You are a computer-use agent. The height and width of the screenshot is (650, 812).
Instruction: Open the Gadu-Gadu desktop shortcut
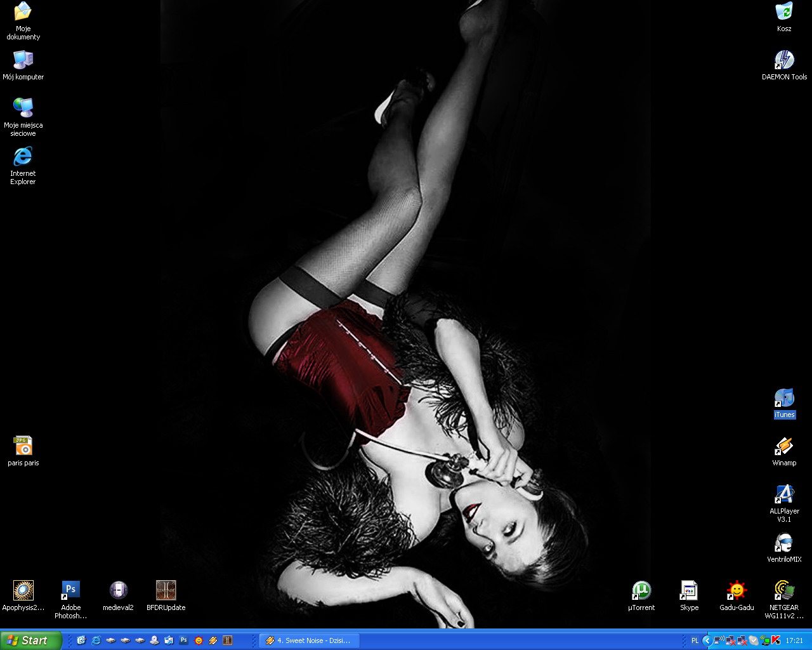737,591
